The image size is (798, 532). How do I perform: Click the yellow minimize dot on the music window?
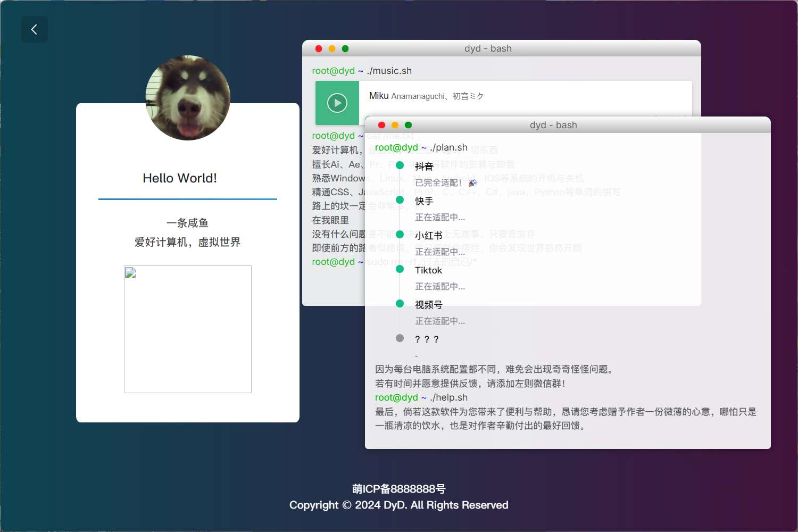tap(332, 48)
